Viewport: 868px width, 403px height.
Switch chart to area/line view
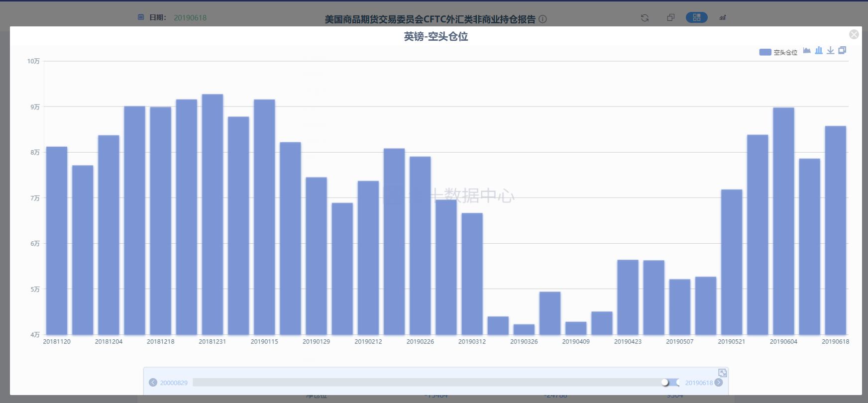(x=807, y=51)
